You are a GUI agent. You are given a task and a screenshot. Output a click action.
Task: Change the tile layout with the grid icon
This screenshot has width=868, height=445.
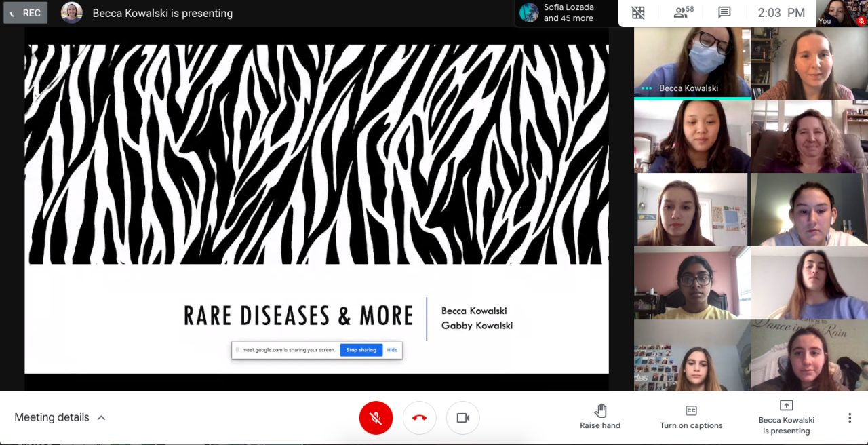pos(638,13)
